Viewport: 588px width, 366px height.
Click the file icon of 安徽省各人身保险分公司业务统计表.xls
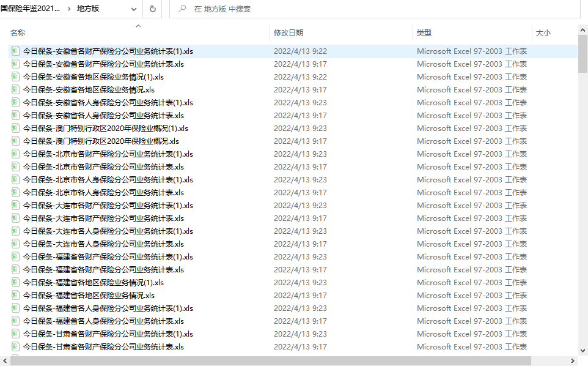click(15, 115)
